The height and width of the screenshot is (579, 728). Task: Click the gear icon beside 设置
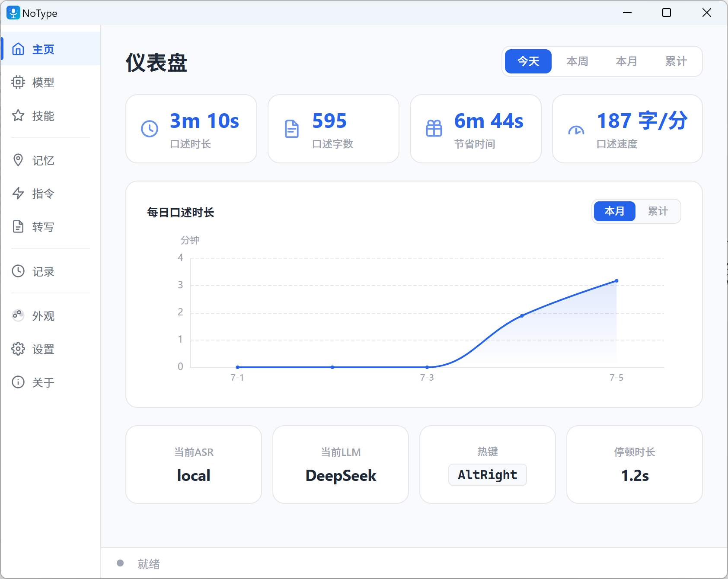coord(18,349)
